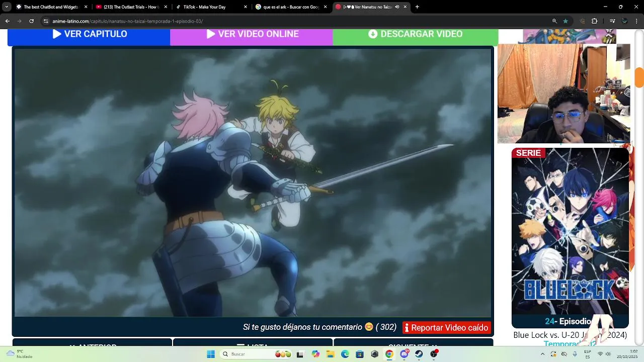Switch to The Outlast Trials YouTube tab
The width and height of the screenshot is (644, 362).
131,7
